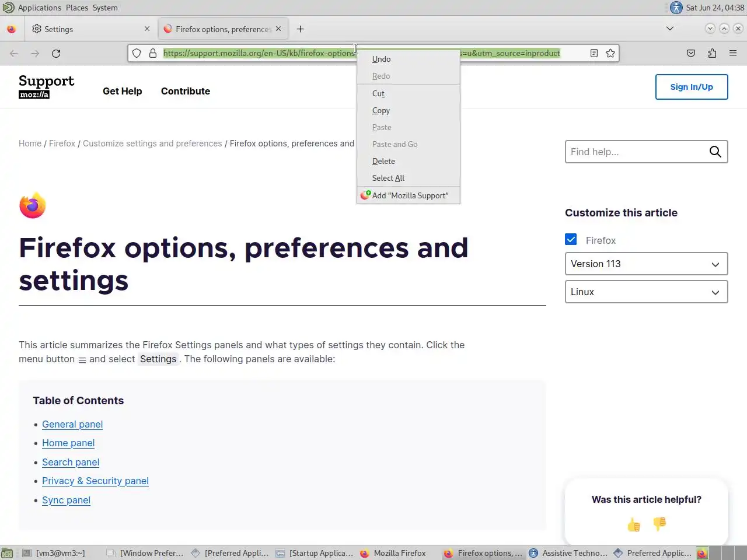This screenshot has height=560, width=747.
Task: Follow the General panel link
Action: click(x=72, y=424)
